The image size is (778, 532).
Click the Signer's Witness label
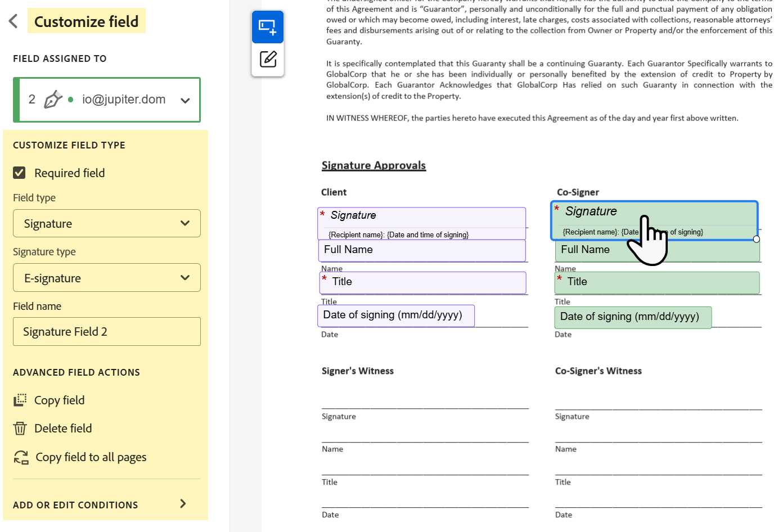click(358, 371)
